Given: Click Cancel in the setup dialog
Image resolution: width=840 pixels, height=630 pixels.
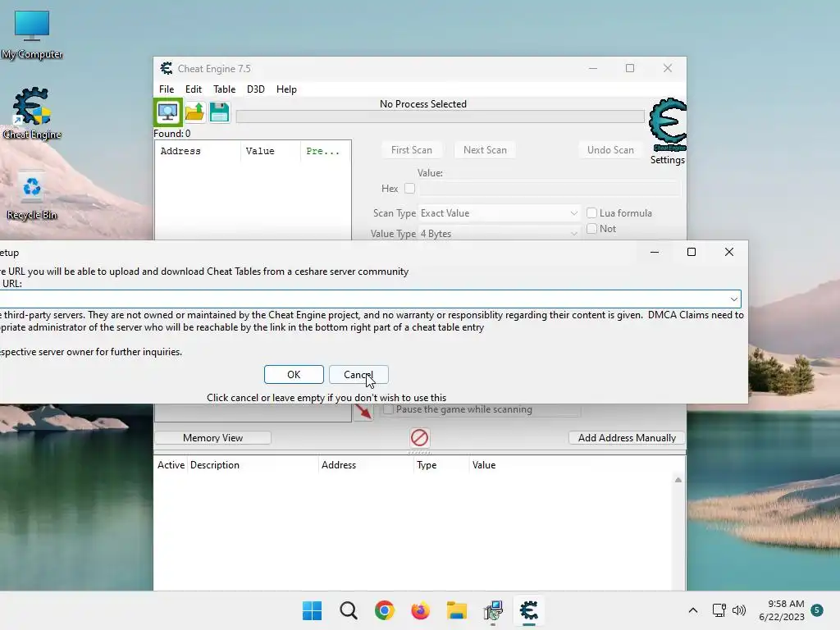Looking at the screenshot, I should click(x=358, y=374).
